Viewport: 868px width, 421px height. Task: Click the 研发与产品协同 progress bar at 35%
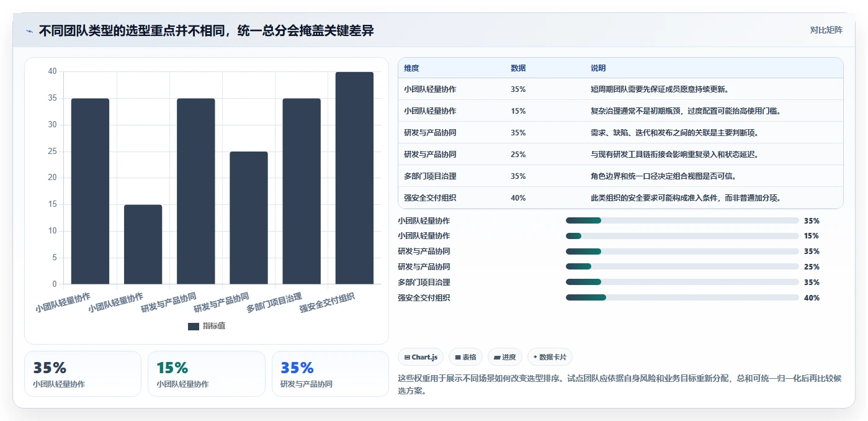click(x=682, y=251)
